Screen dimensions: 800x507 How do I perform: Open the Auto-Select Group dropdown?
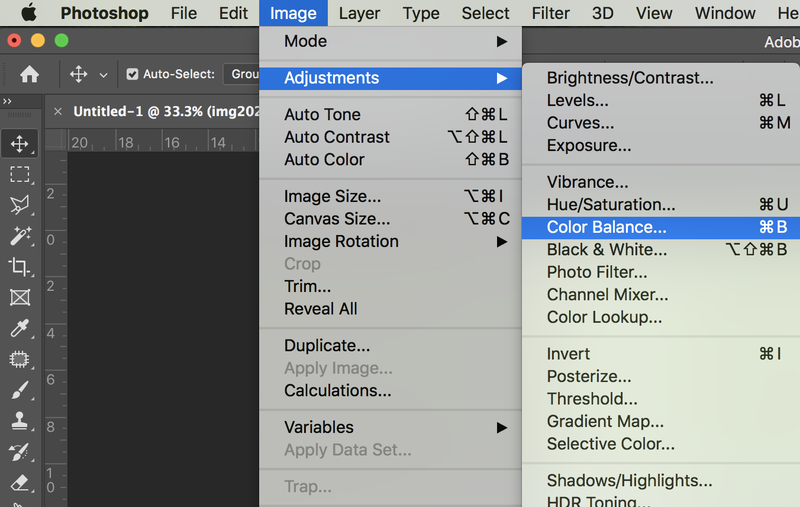coord(242,74)
